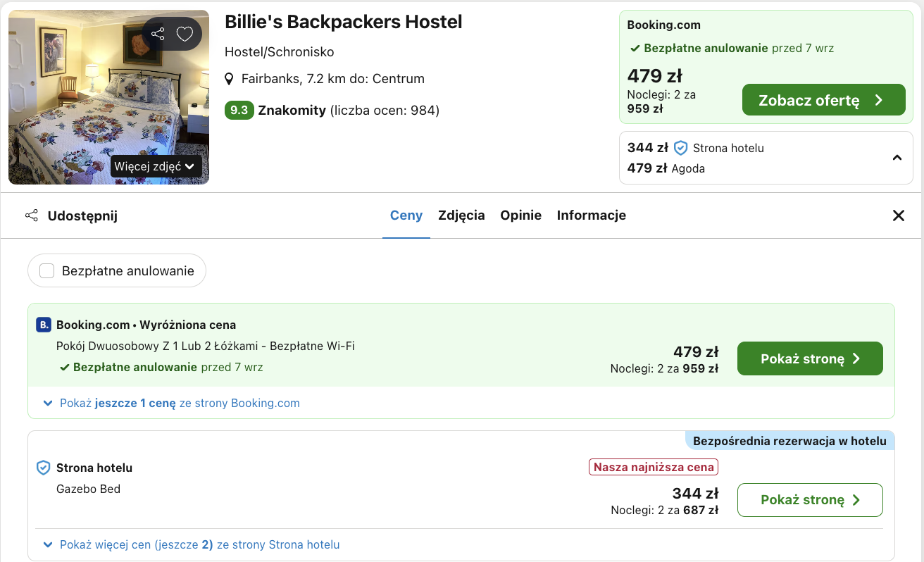Screen dimensions: 924x562
Task: Expand Pokaż więcej cen ze strony hotelu
Action: 192,544
